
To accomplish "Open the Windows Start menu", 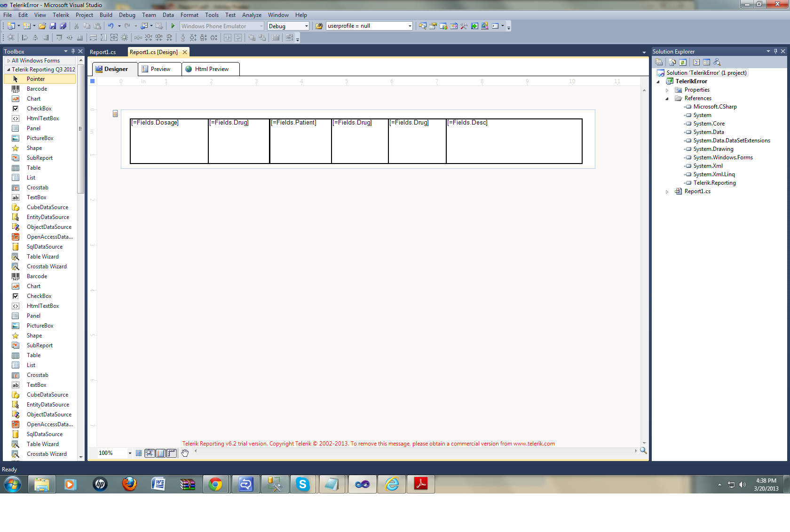I will tap(12, 484).
